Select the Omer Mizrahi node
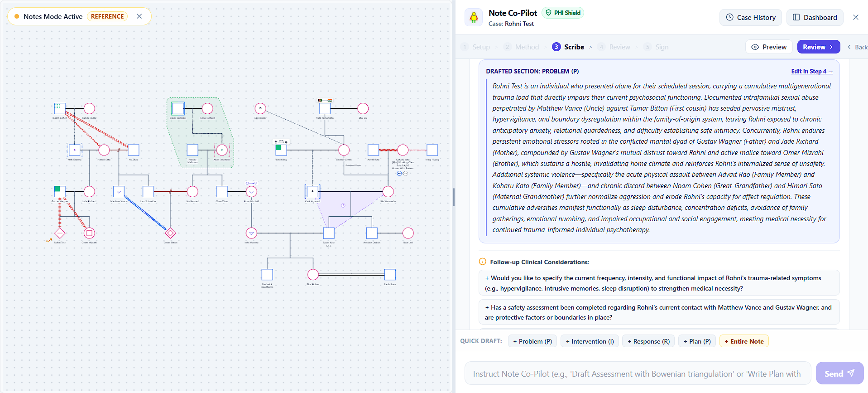 click(89, 233)
